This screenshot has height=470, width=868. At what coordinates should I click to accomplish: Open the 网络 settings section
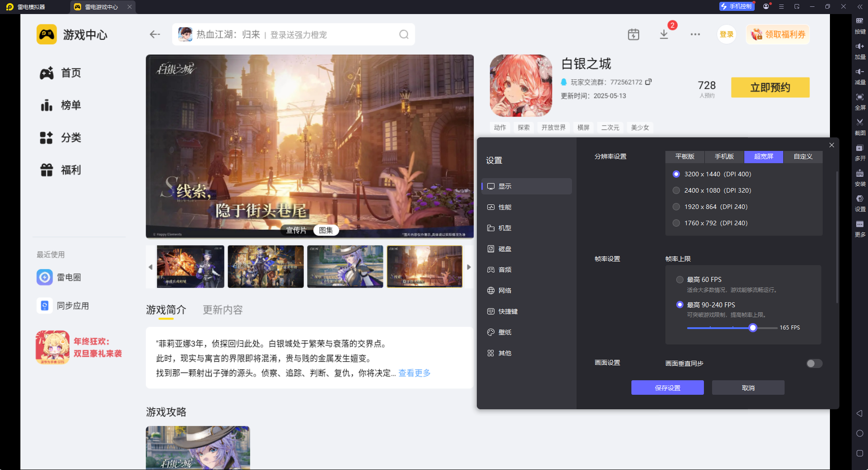(x=527, y=291)
